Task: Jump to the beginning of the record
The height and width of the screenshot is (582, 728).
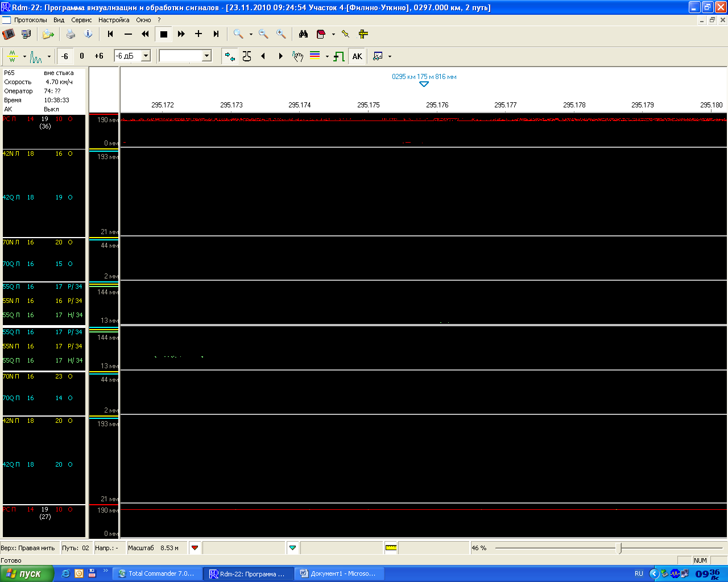Action: point(110,34)
